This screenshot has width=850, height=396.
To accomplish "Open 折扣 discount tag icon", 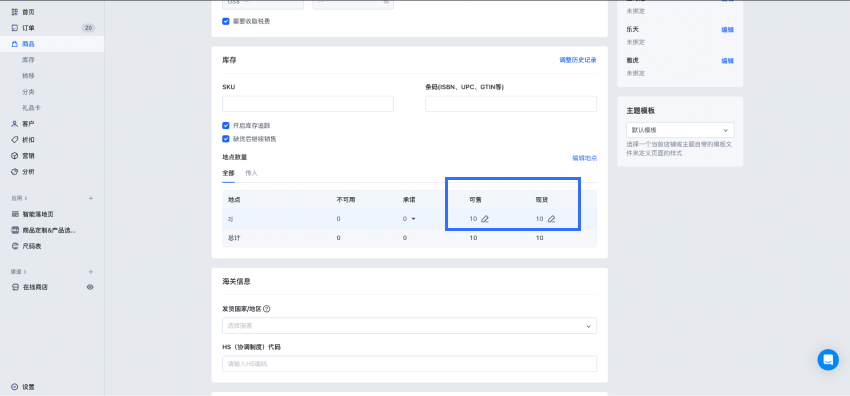I will 15,140.
